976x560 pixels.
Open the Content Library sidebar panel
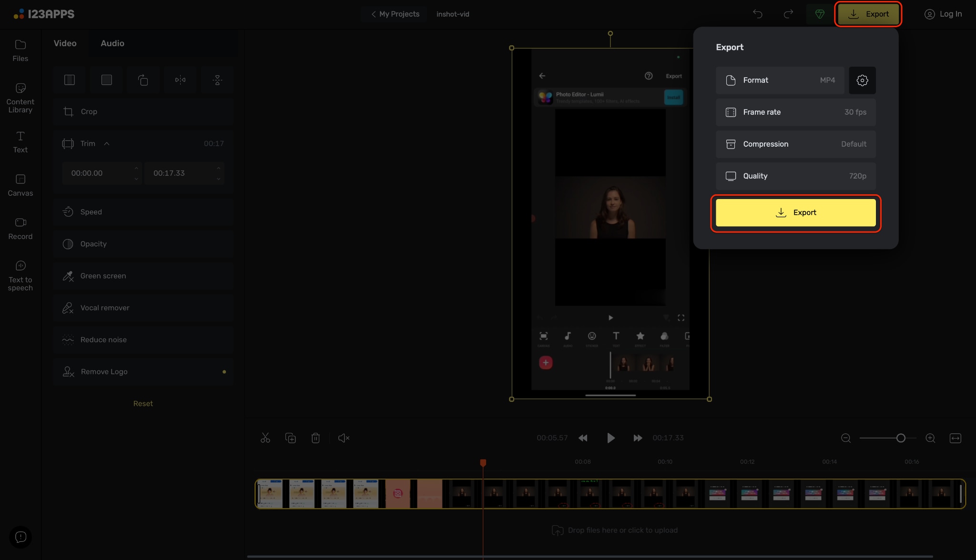click(x=20, y=97)
